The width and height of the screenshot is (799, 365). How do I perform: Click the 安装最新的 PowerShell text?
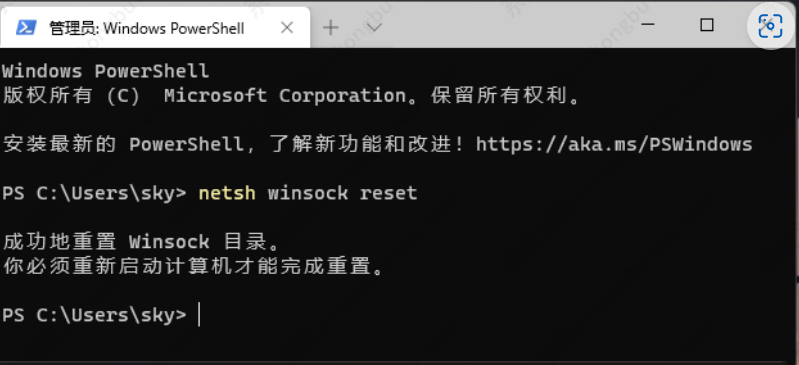coord(123,144)
